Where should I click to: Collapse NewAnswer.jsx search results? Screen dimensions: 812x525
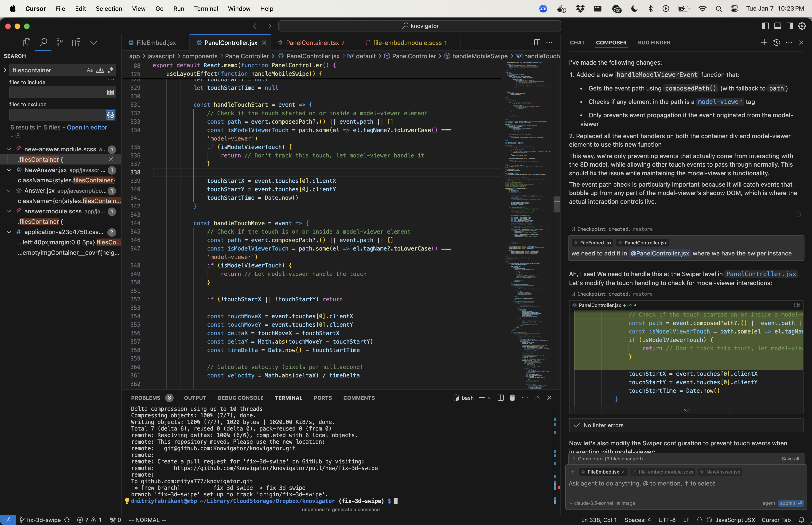(9, 170)
